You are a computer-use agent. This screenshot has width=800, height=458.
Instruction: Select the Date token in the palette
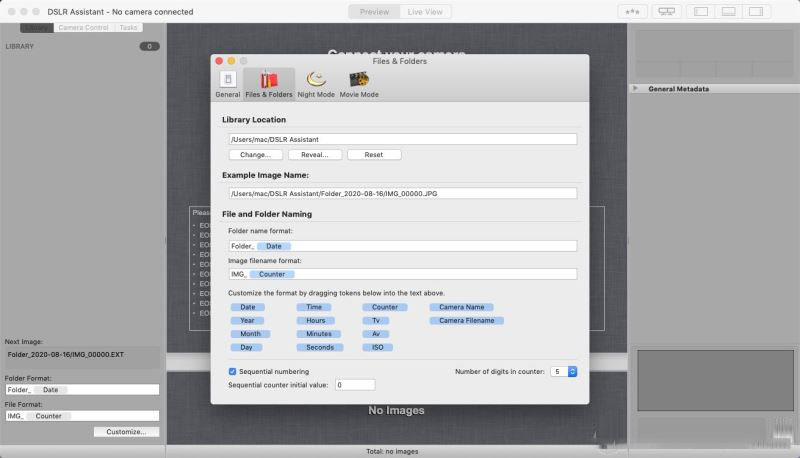pos(247,307)
